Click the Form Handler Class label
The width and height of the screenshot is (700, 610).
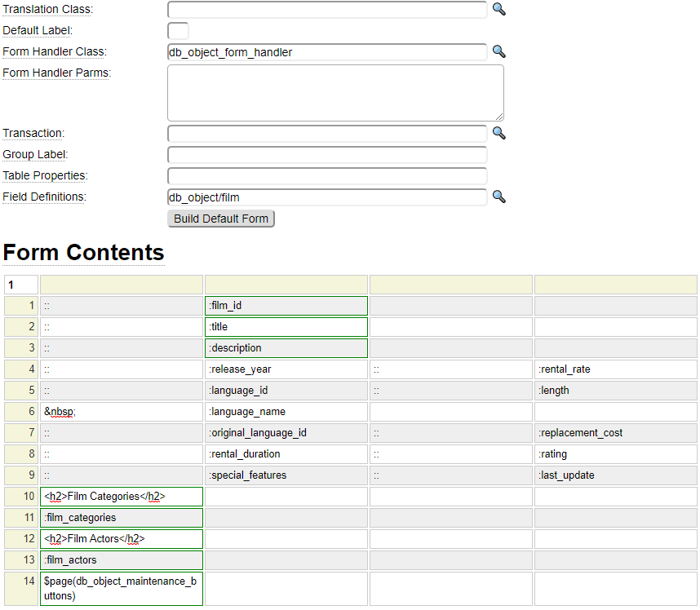click(x=55, y=52)
